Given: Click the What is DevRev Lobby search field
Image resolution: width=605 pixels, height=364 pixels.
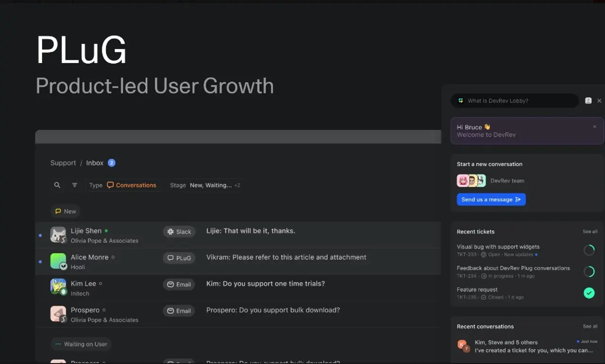Looking at the screenshot, I should pos(514,101).
